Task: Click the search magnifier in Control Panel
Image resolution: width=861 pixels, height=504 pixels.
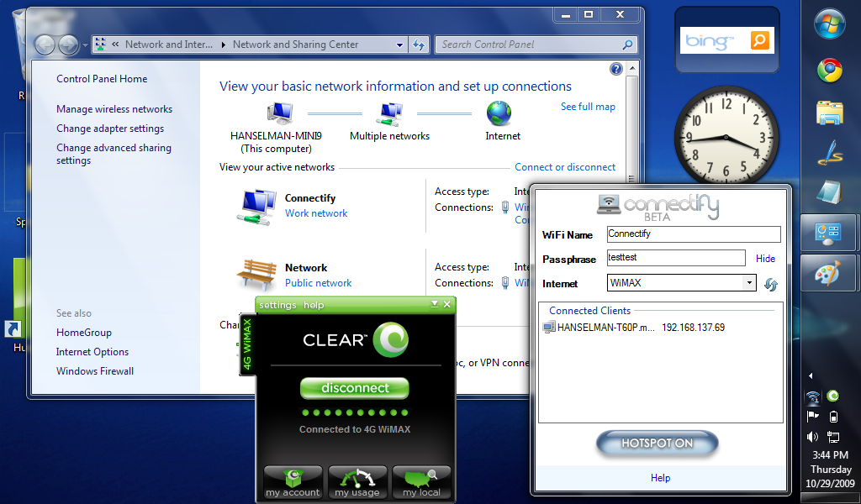Action: click(627, 45)
